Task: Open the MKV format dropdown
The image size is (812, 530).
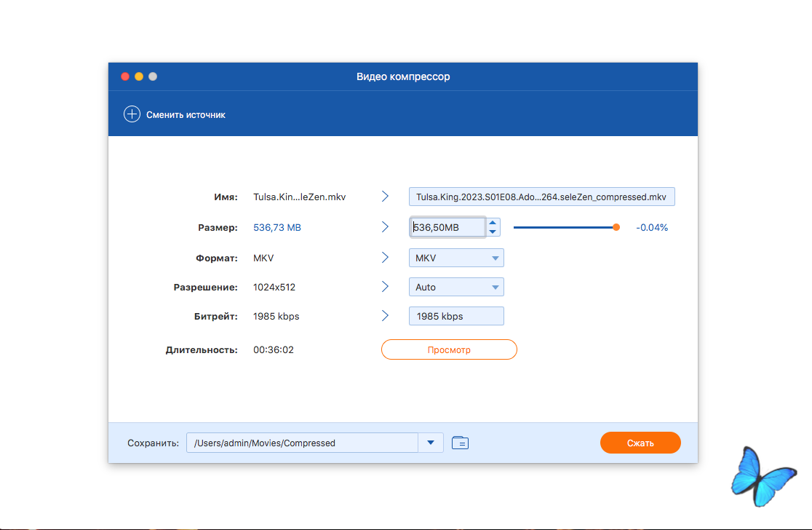Action: pyautogui.click(x=456, y=258)
